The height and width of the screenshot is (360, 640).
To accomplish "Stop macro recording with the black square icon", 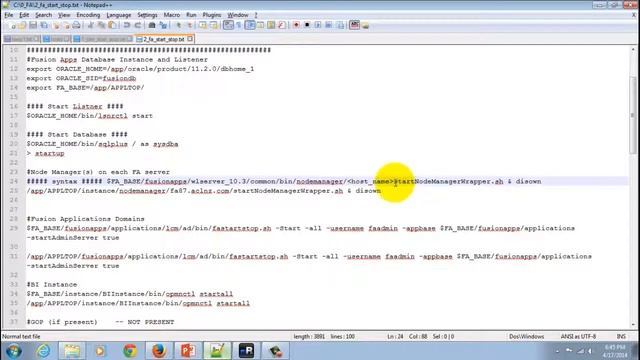I will (x=307, y=25).
